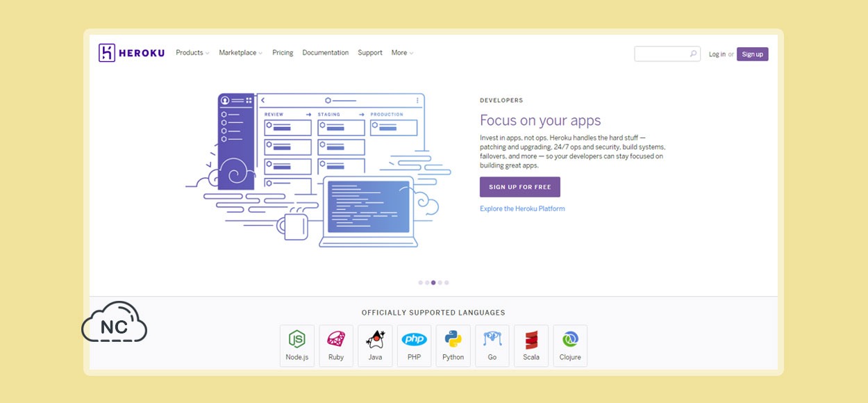The width and height of the screenshot is (868, 403).
Task: Click 'OFFICIALLY SUPPORTED LANGUAGES' heading
Action: pyautogui.click(x=433, y=313)
